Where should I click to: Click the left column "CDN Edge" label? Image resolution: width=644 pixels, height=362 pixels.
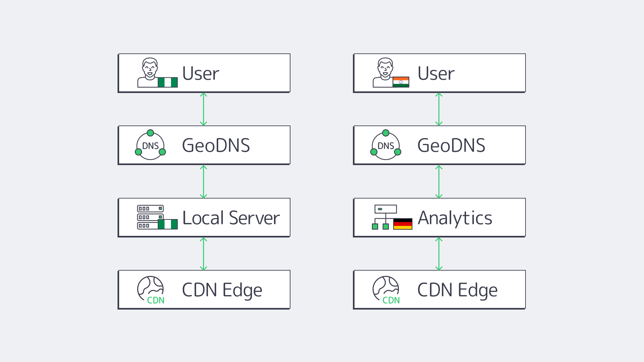[x=222, y=291]
